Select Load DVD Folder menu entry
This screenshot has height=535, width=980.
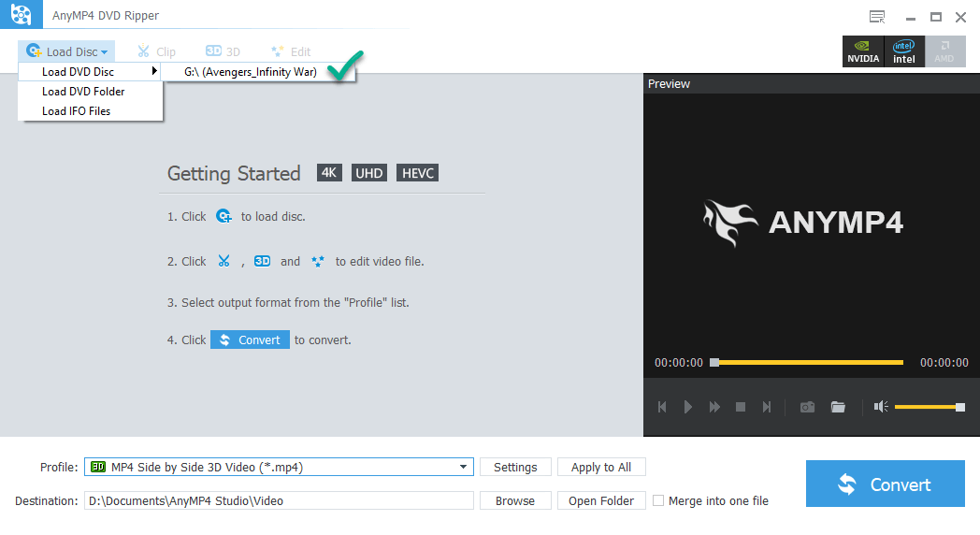(x=90, y=92)
